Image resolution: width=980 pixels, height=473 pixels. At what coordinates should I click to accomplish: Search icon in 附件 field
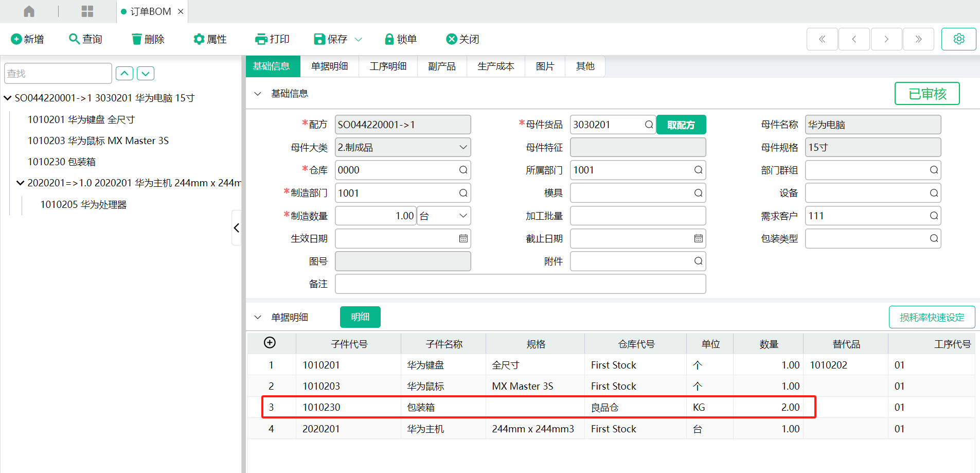tap(698, 261)
